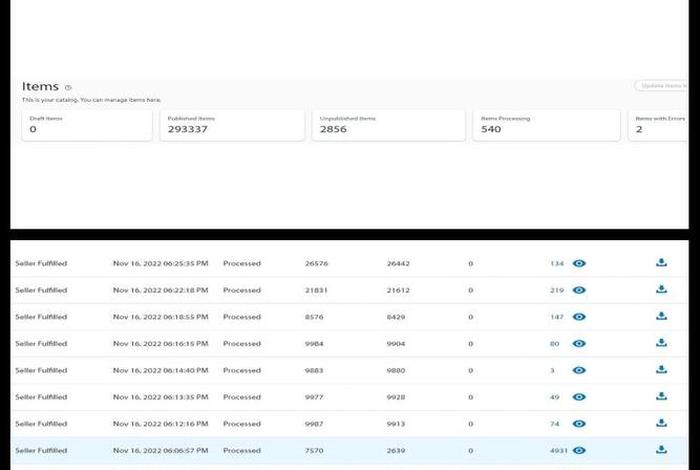Click download icon for the 06:18:55 PM row
This screenshot has height=470, width=700.
(660, 317)
